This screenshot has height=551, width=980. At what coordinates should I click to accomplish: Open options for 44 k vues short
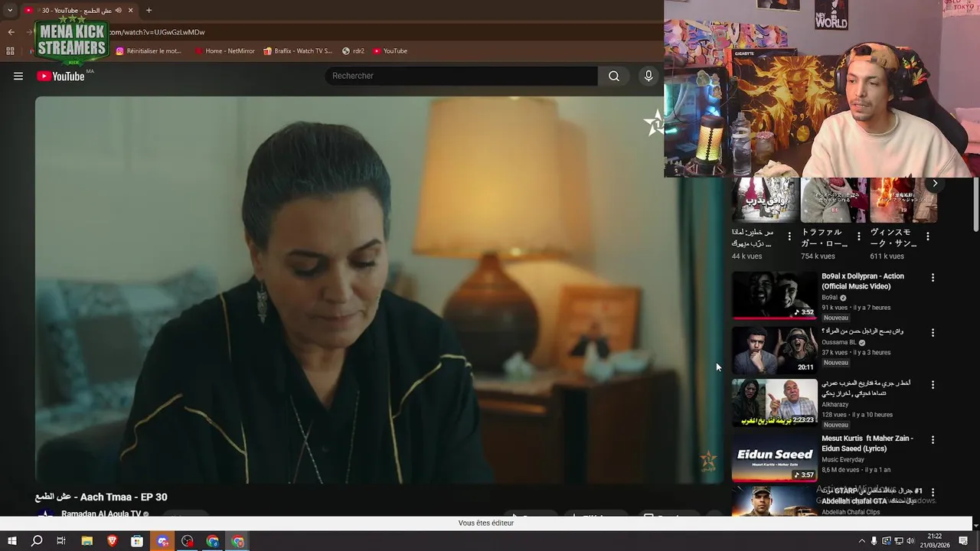(x=789, y=237)
